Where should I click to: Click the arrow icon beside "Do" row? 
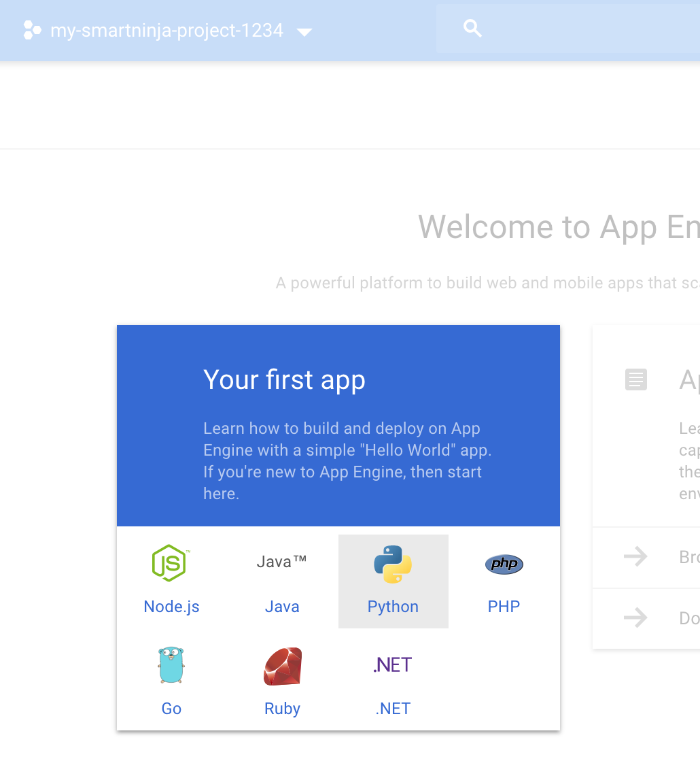pos(635,618)
